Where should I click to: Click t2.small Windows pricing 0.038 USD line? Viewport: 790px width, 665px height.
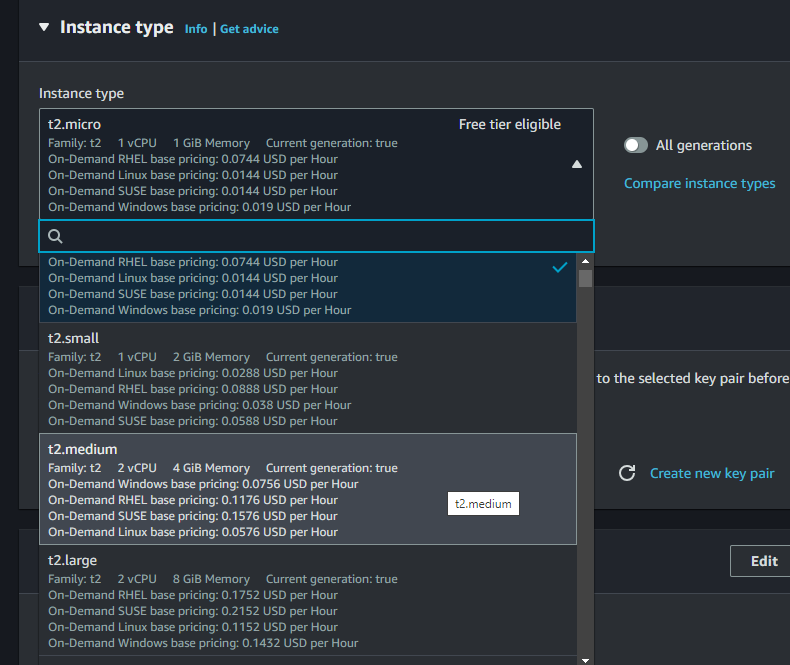200,406
